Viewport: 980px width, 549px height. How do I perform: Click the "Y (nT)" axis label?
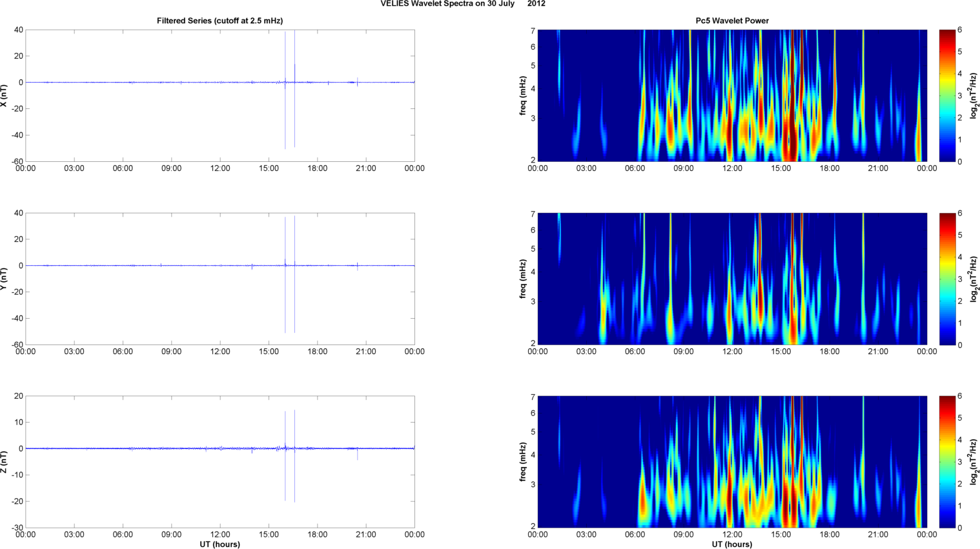pyautogui.click(x=5, y=279)
